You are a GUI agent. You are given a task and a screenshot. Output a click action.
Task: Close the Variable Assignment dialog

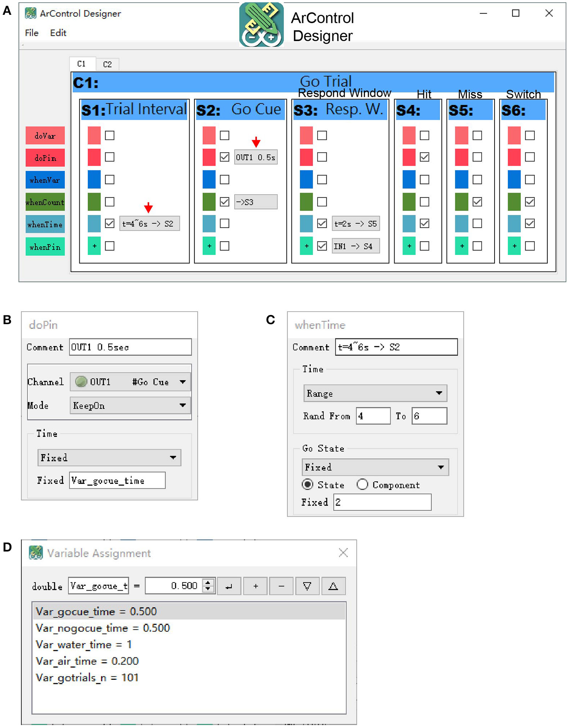pos(343,553)
